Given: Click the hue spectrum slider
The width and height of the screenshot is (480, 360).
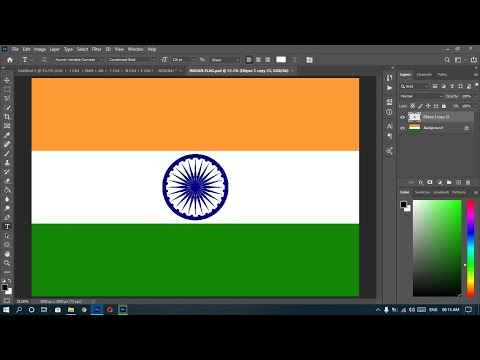Looking at the screenshot, I should (470, 248).
